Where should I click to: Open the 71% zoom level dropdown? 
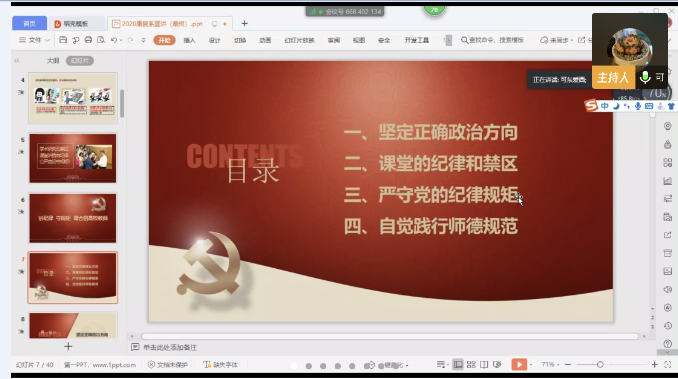550,365
